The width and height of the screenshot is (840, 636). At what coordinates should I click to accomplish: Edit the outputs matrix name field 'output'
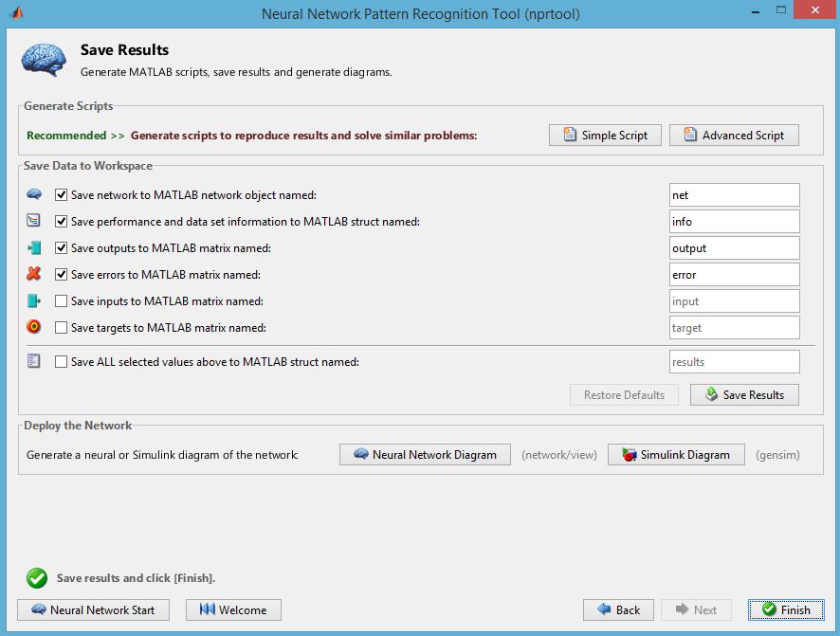point(735,248)
